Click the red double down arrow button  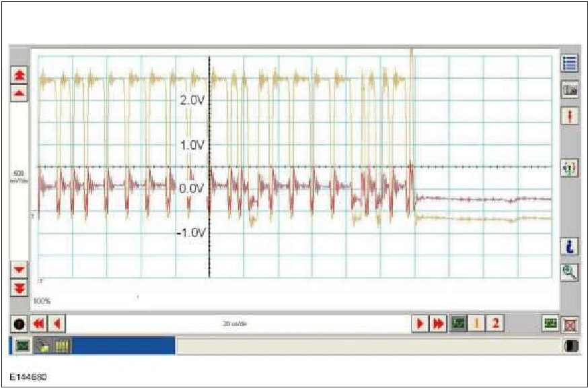click(x=20, y=288)
